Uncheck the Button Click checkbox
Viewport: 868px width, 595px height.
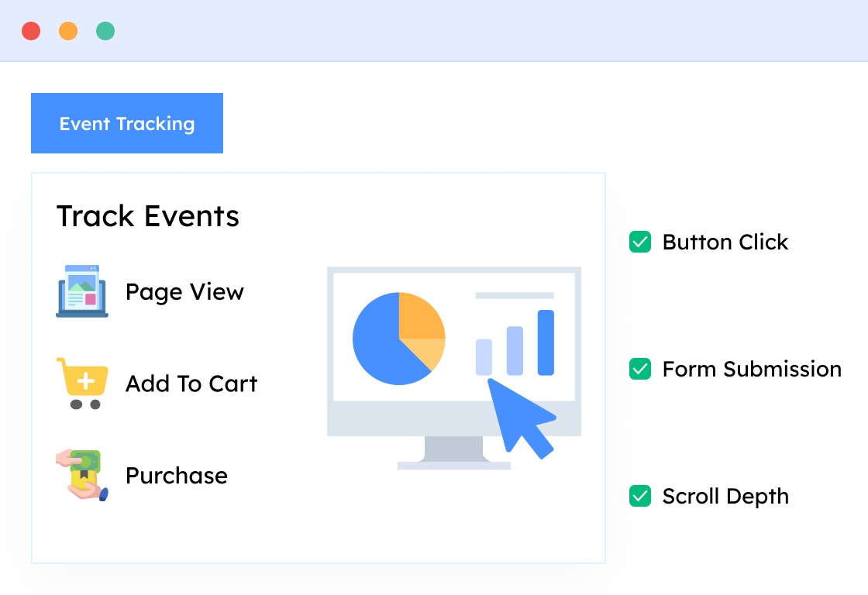tap(639, 242)
